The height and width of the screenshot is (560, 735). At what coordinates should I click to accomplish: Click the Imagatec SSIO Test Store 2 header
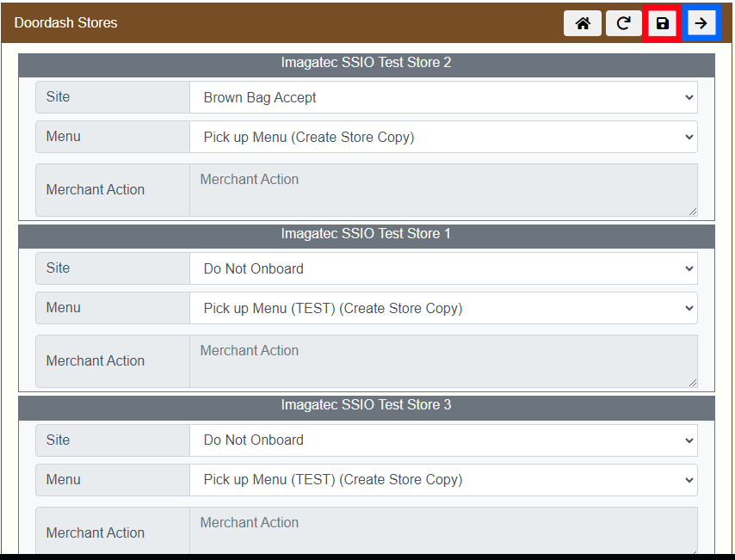click(366, 63)
